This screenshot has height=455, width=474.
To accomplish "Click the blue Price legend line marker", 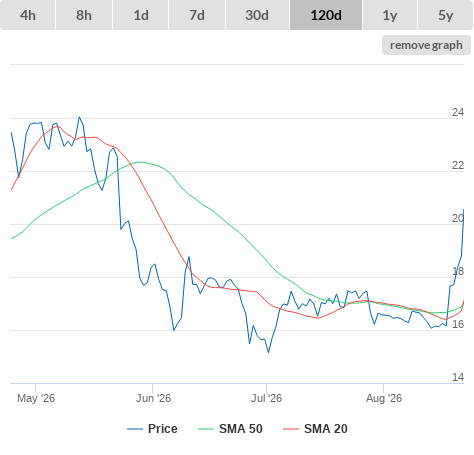I will pyautogui.click(x=135, y=429).
